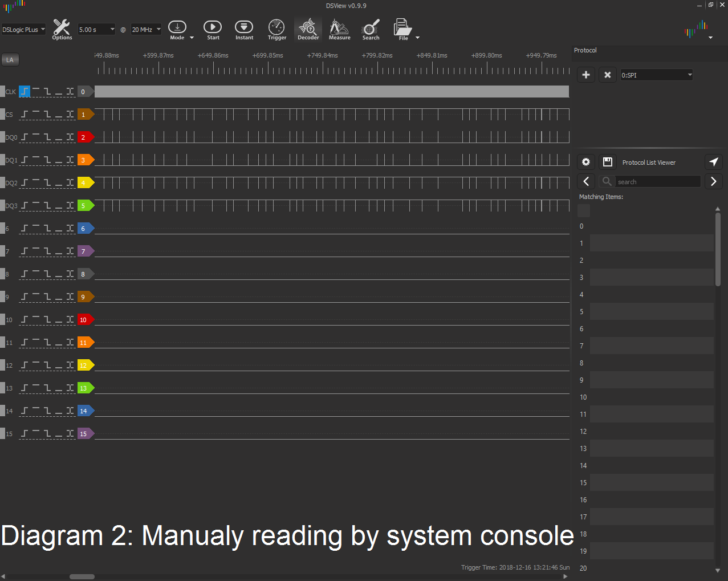Open the 20 MHz sample rate dropdown
The width and height of the screenshot is (728, 581).
click(x=147, y=30)
